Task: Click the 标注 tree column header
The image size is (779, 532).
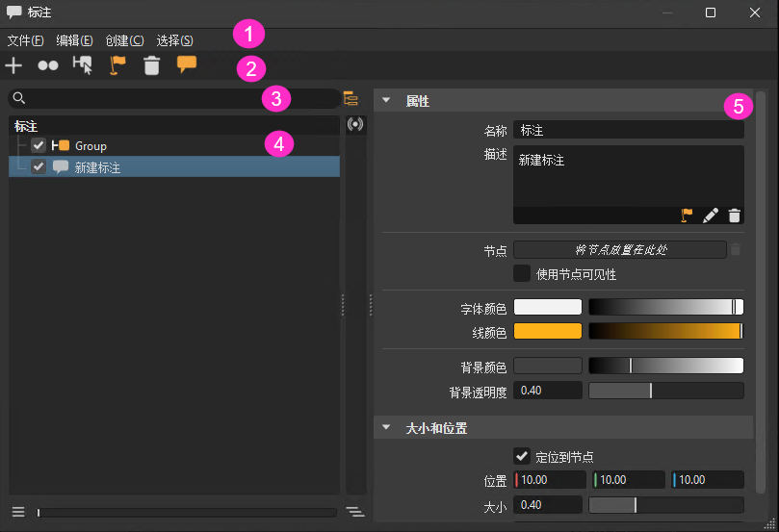Action: (x=174, y=126)
